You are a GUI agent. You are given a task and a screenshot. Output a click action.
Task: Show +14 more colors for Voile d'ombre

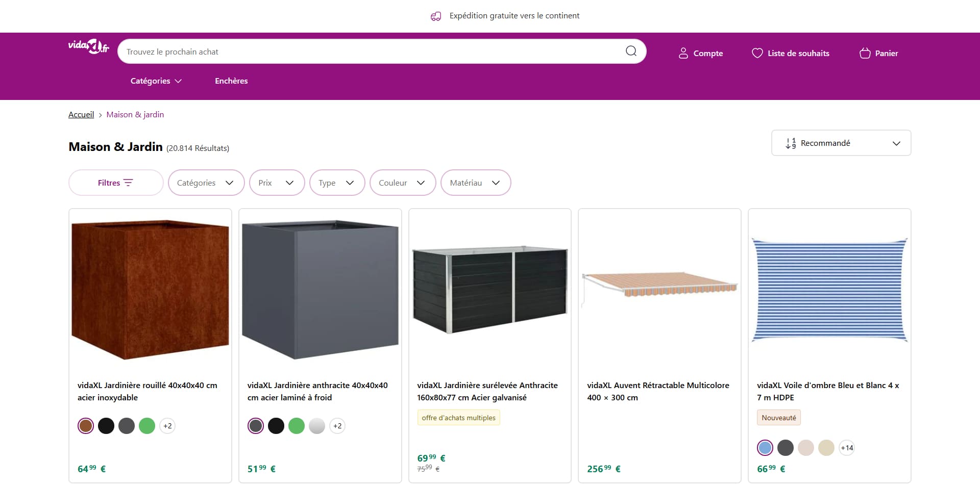(x=847, y=448)
